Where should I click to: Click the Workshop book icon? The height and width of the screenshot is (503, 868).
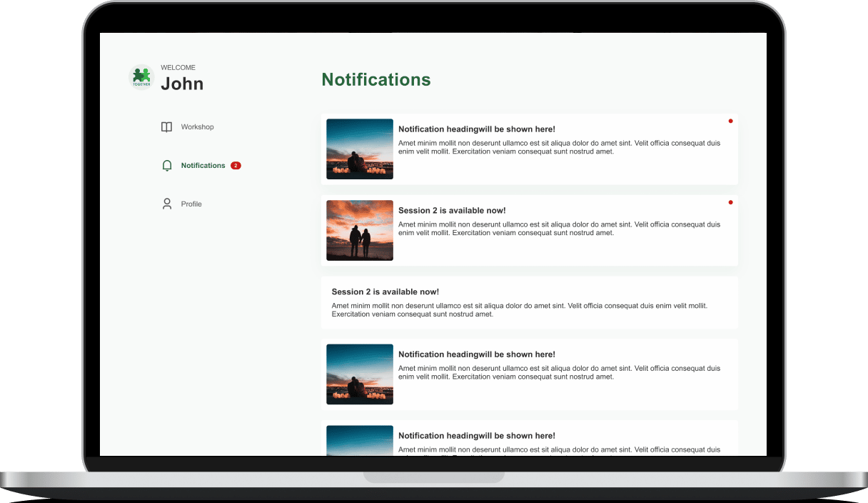coord(166,127)
